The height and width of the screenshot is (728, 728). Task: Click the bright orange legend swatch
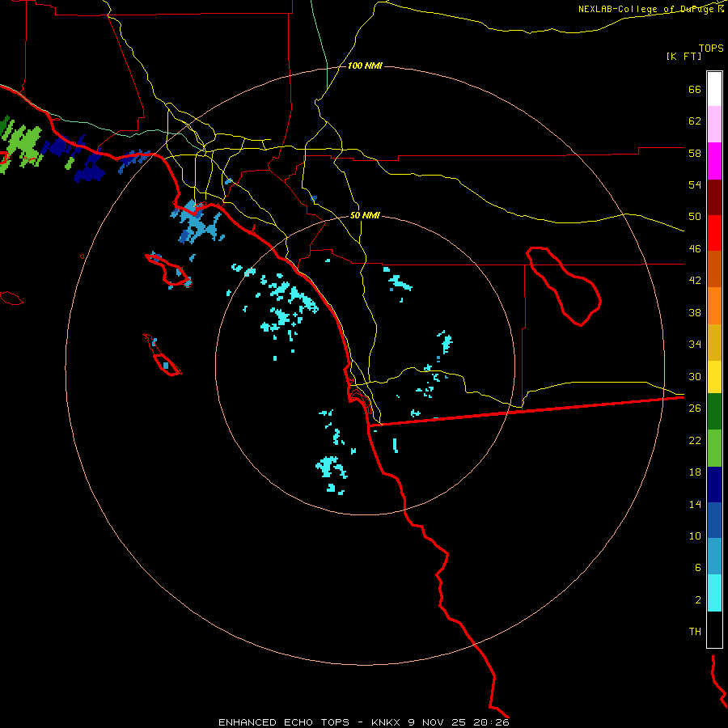point(714,306)
